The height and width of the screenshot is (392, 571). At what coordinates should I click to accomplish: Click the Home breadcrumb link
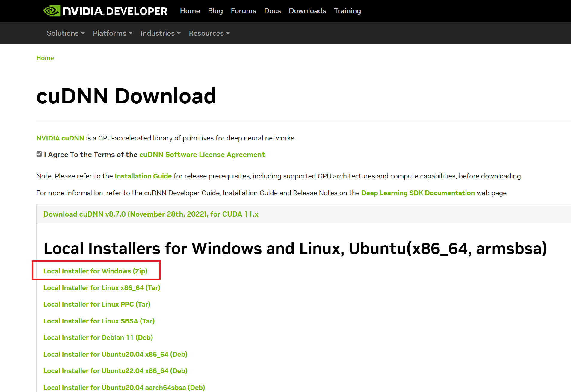click(x=45, y=58)
